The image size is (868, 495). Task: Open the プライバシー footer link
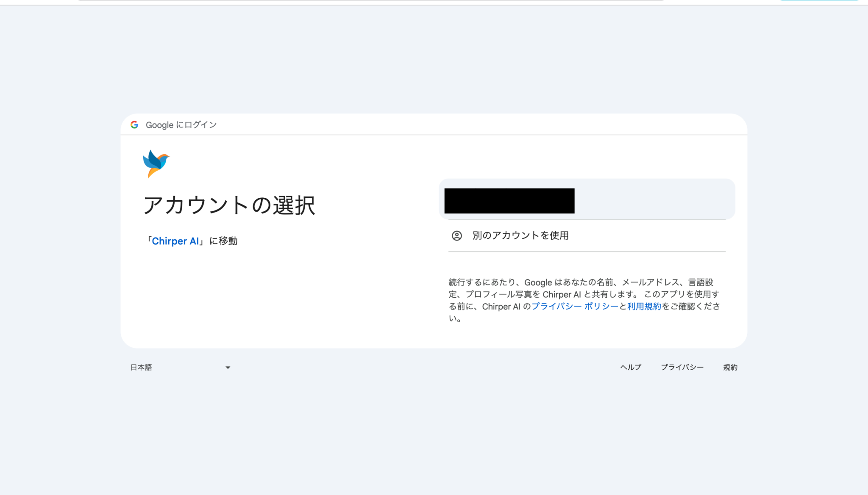coord(682,367)
